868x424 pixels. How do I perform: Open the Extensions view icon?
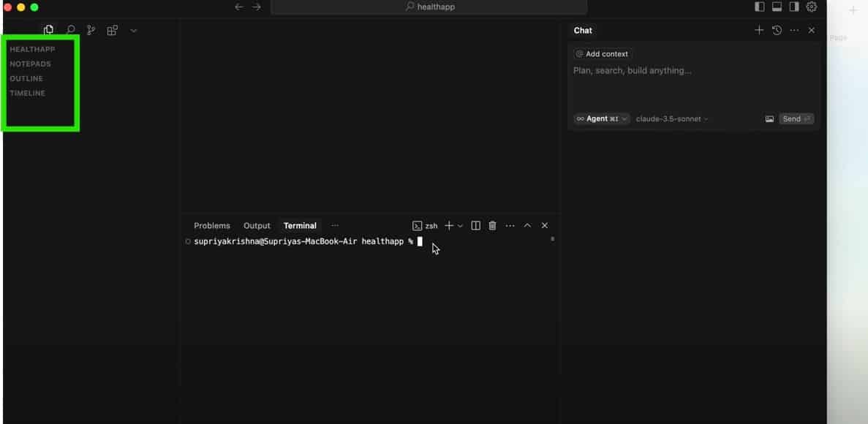tap(112, 30)
